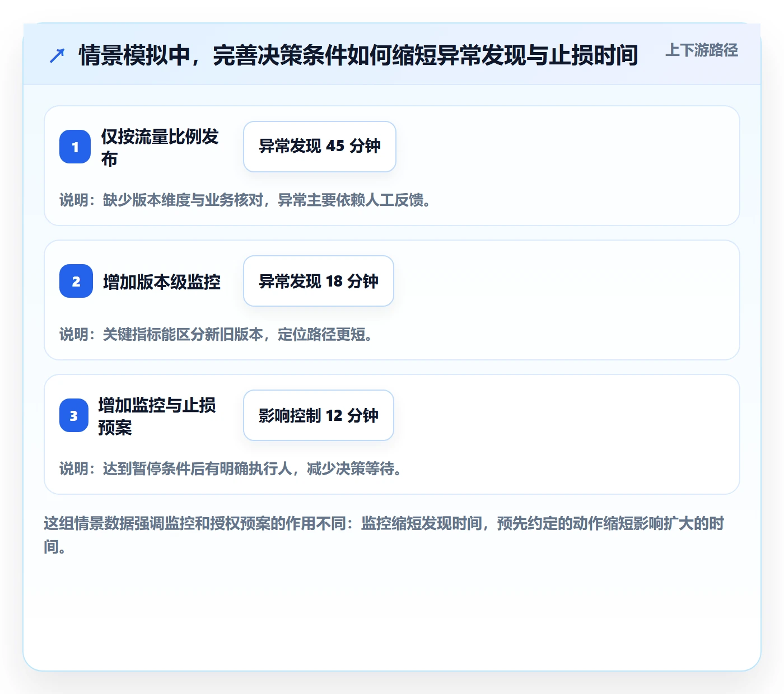Click the 异常发现 18 分钟 pill
Image resolution: width=784 pixels, height=694 pixels.
point(319,281)
